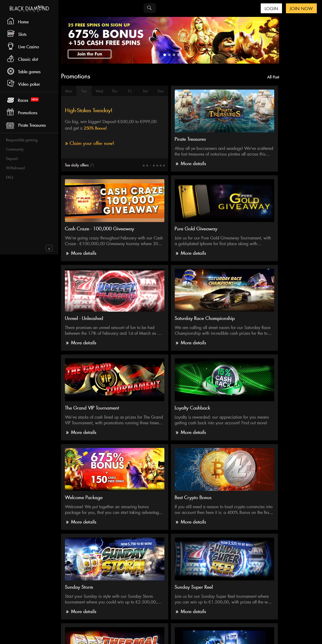Select the last daily offers pagination dot
The width and height of the screenshot is (322, 644).
tap(164, 165)
